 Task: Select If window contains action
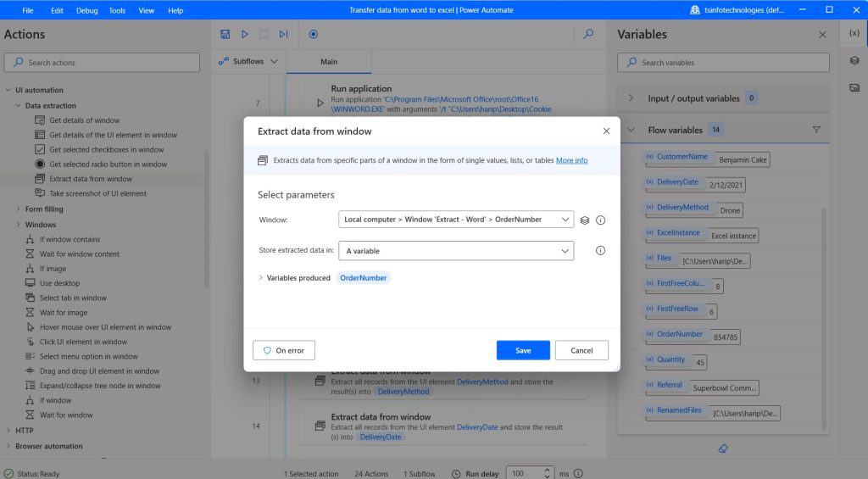(70, 239)
